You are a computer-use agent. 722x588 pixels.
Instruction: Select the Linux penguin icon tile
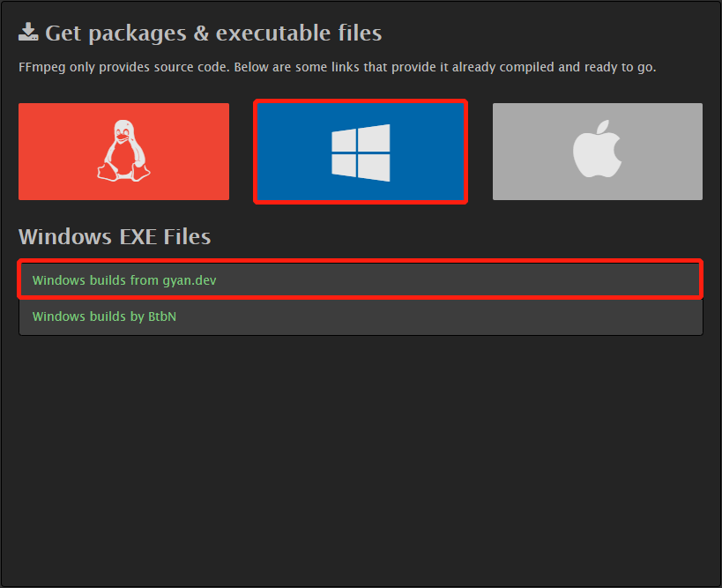(123, 152)
